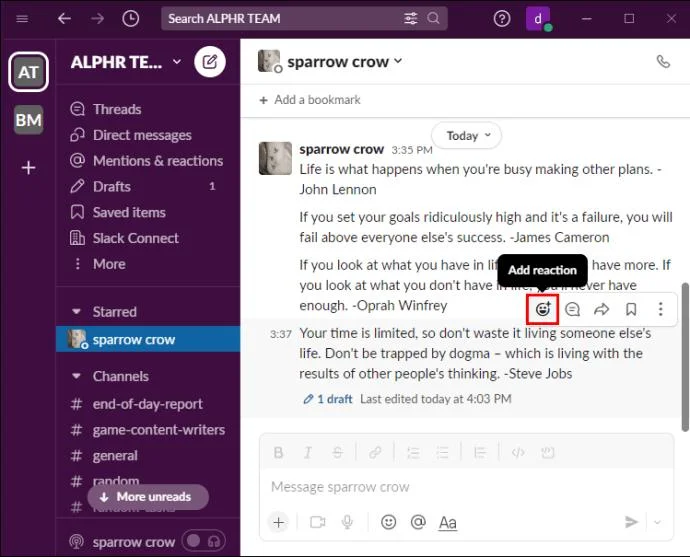Viewport: 690px width, 557px height.
Task: Collapse the Starred section
Action: coord(76,311)
